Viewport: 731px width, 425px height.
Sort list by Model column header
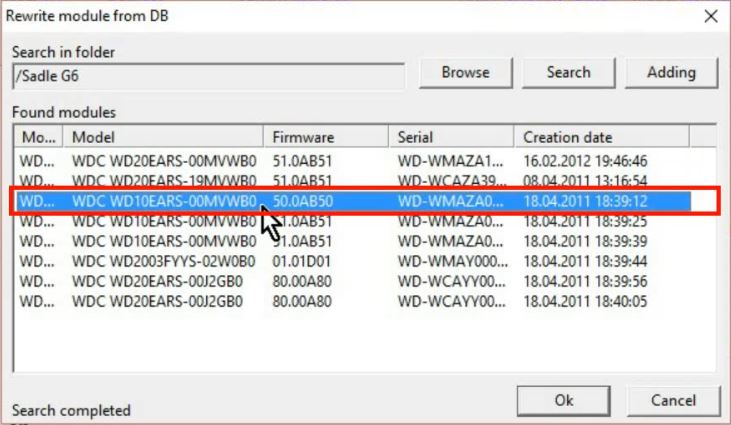click(x=163, y=137)
